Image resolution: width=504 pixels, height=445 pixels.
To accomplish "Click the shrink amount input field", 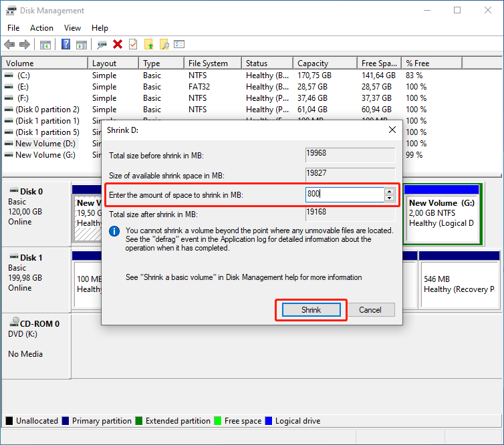I will (x=344, y=194).
